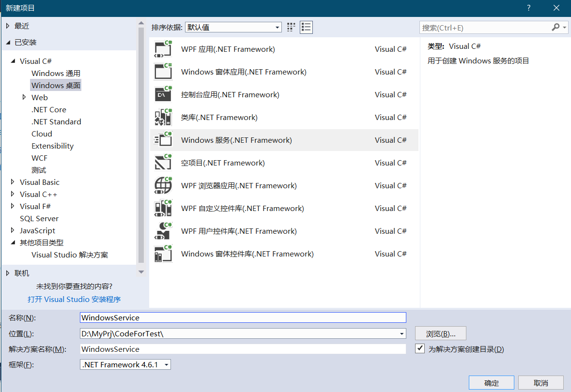
Task: Click the Windows 窗体控件库 icon
Action: pos(163,254)
